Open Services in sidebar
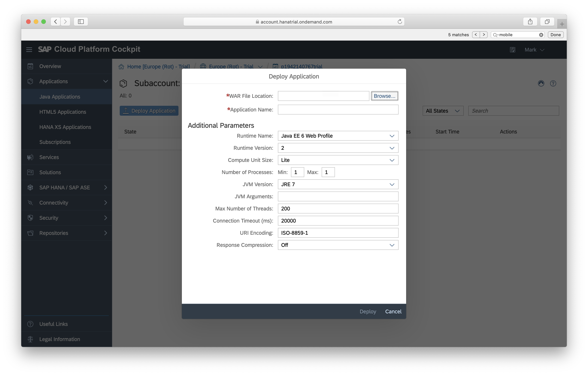 [66, 157]
